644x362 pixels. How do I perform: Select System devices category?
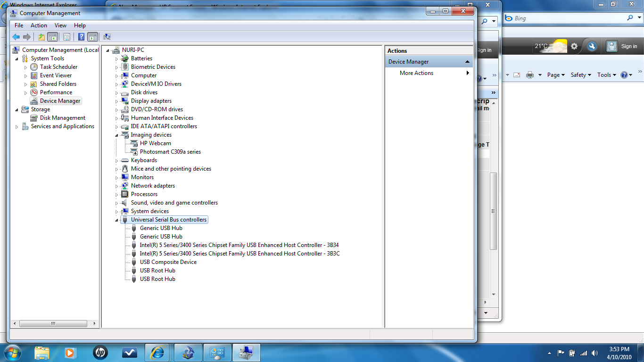(150, 211)
